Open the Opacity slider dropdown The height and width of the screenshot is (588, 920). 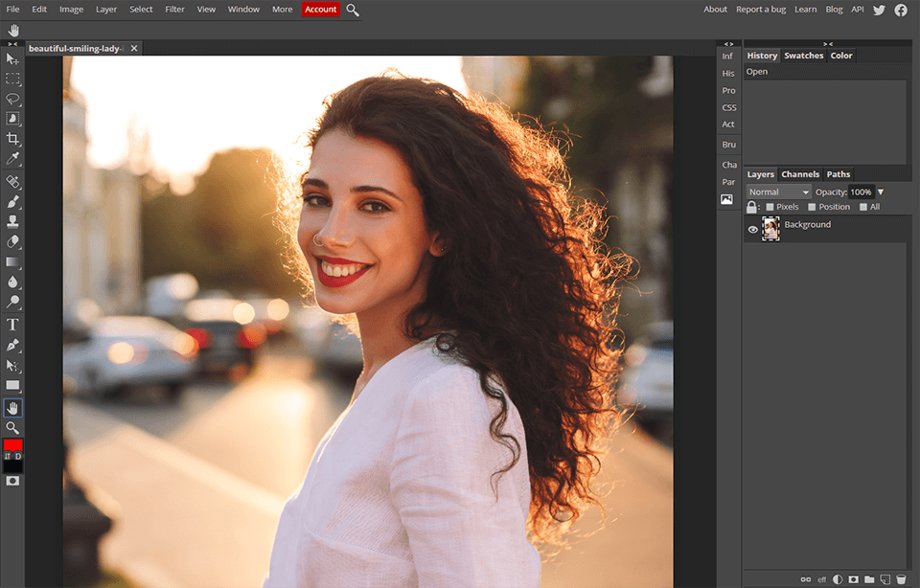click(x=879, y=192)
